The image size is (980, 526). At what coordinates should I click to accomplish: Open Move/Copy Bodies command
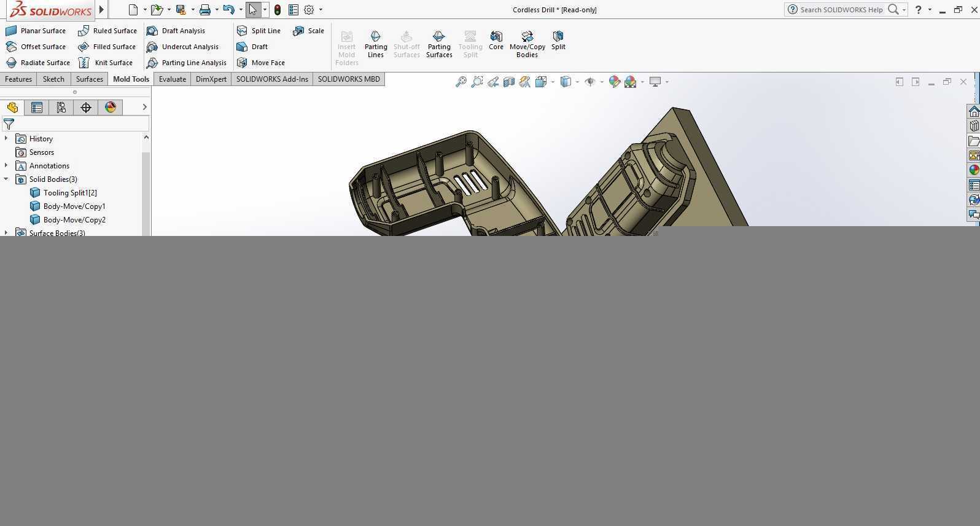pyautogui.click(x=527, y=44)
